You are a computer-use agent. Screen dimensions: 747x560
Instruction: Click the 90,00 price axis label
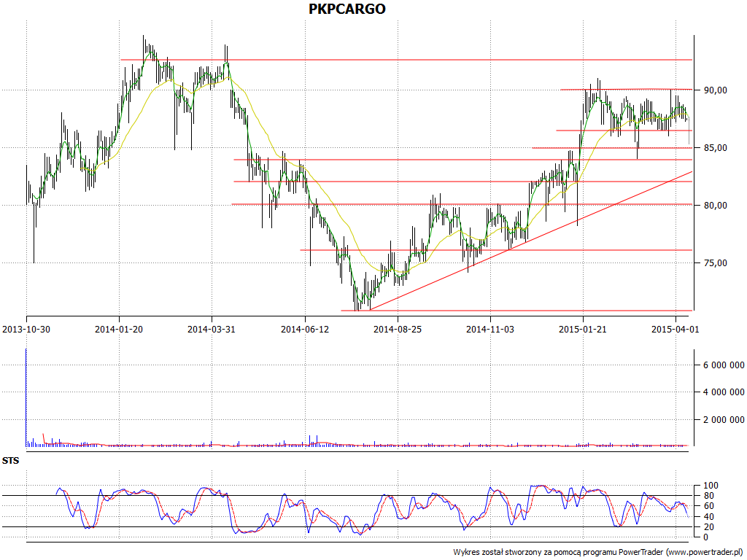click(715, 90)
